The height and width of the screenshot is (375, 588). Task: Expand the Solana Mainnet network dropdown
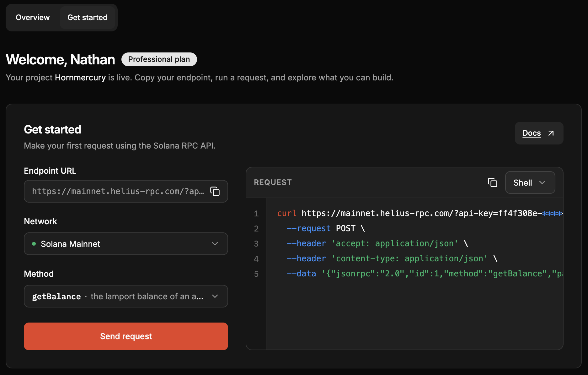tap(126, 244)
